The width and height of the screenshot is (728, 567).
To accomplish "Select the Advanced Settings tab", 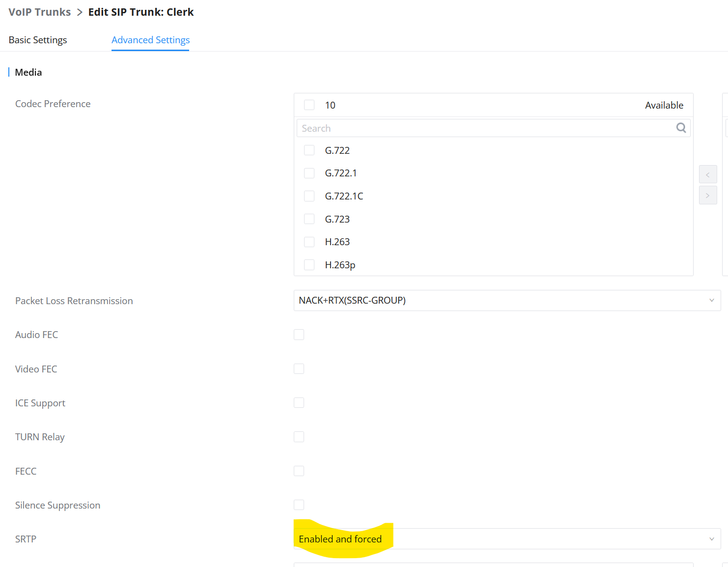I will [150, 40].
